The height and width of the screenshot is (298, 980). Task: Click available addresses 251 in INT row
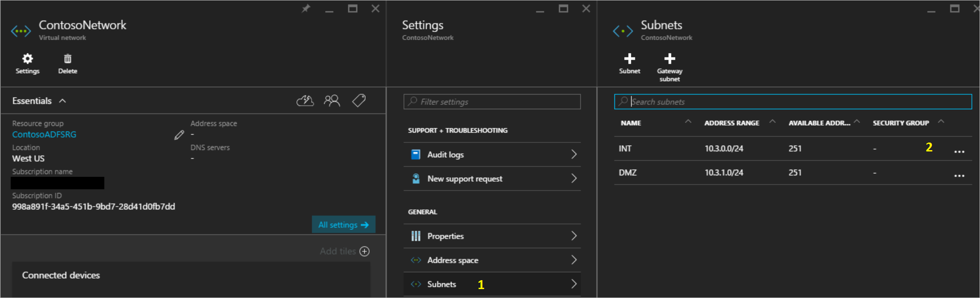pyautogui.click(x=795, y=149)
